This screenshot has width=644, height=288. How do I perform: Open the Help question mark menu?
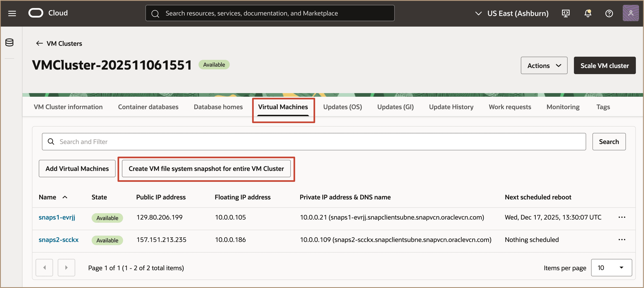609,13
